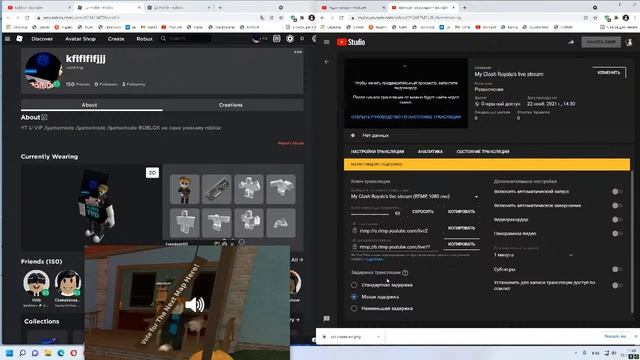
Task: Open the Robux menu item on Roblox
Action: click(144, 39)
